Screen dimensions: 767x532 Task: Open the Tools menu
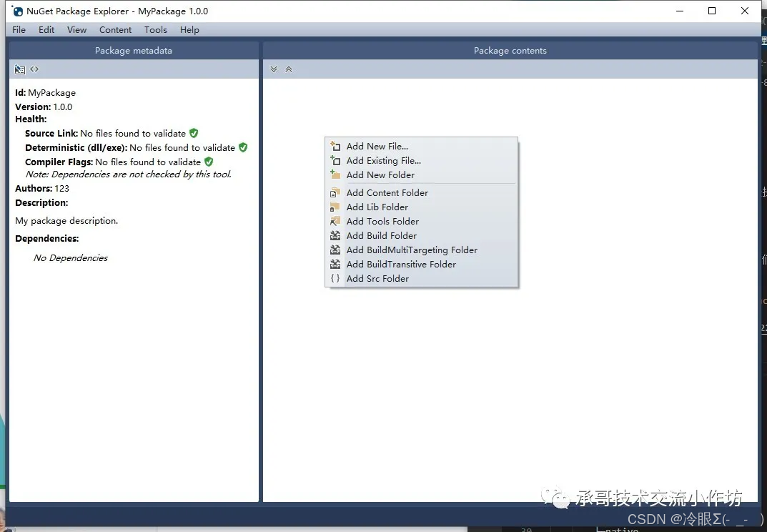[156, 30]
